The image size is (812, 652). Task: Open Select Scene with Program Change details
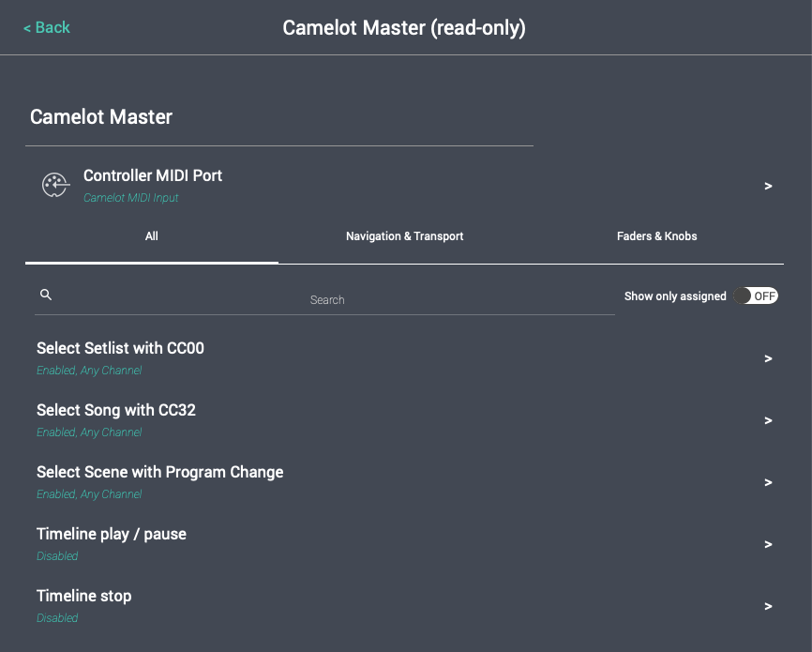[x=768, y=482]
